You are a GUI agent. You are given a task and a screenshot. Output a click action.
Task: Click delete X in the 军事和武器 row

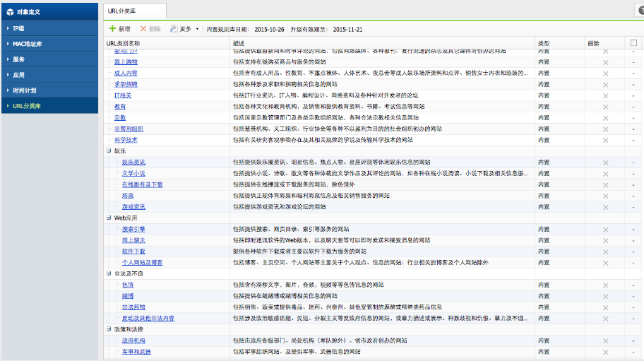point(605,351)
